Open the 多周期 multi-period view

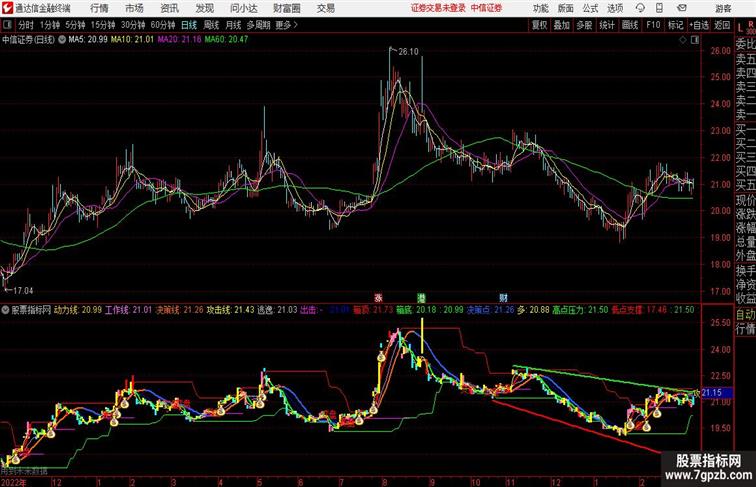pyautogui.click(x=258, y=25)
